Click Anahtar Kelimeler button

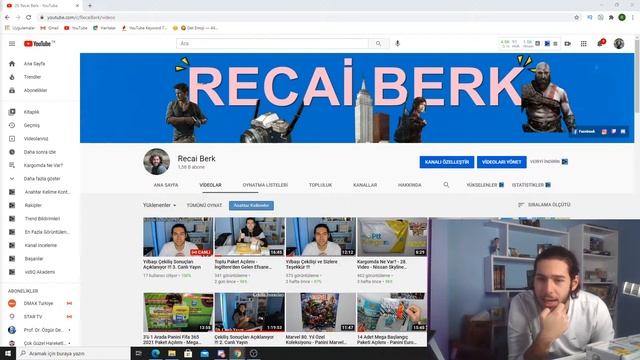(251, 205)
